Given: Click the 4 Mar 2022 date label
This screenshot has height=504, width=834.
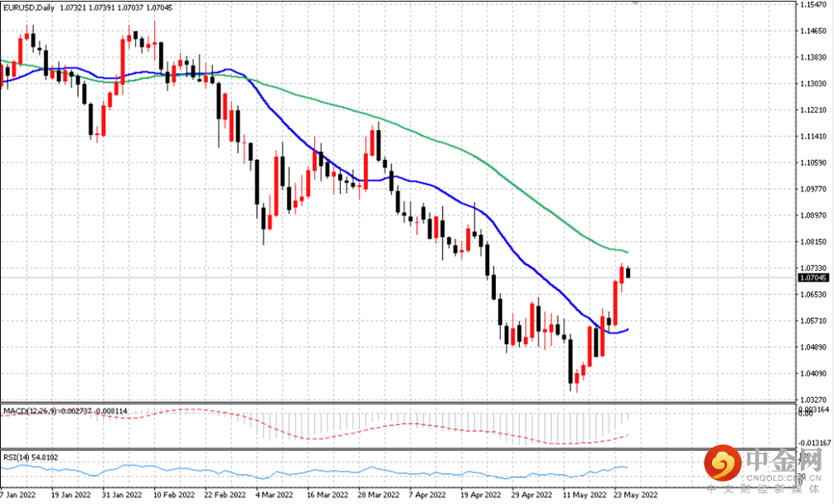Looking at the screenshot, I should coord(274,495).
